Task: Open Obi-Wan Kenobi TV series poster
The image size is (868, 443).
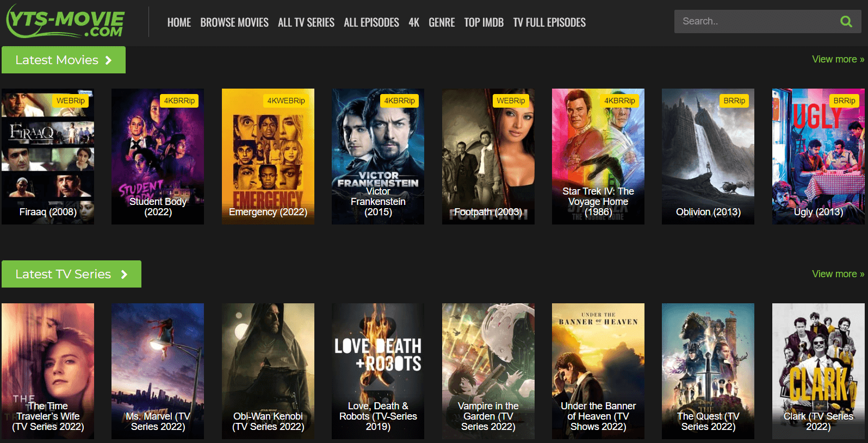Action: coord(268,371)
